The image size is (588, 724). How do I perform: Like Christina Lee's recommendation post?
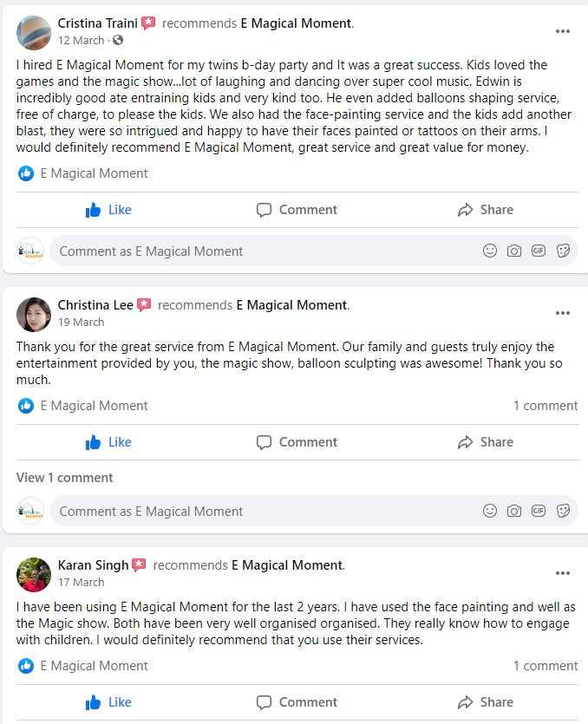click(x=108, y=442)
